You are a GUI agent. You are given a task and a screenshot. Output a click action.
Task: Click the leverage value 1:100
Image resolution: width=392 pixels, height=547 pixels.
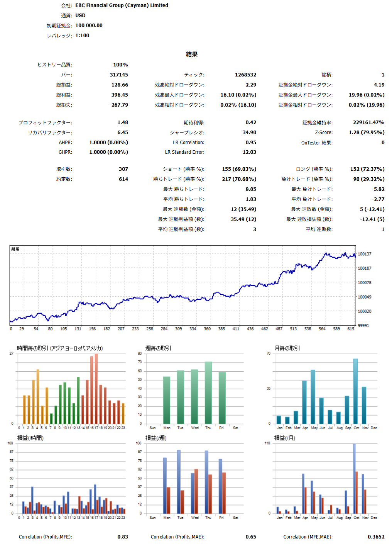pyautogui.click(x=82, y=36)
